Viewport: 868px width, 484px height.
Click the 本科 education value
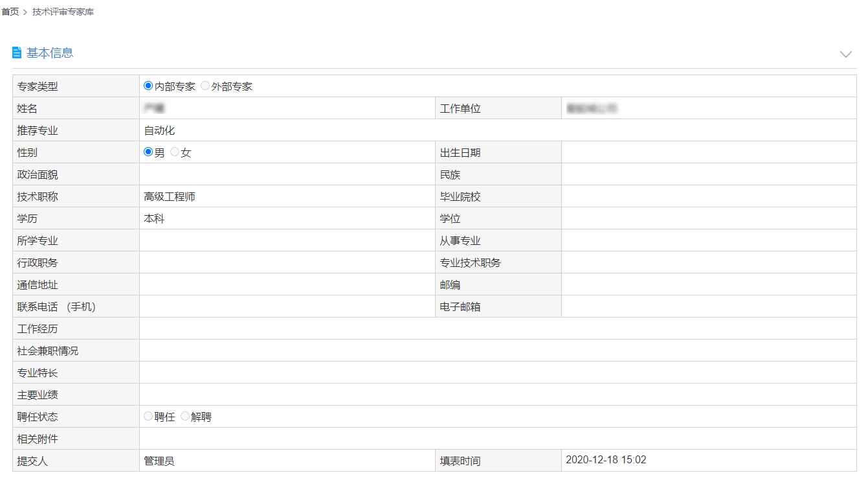click(154, 218)
